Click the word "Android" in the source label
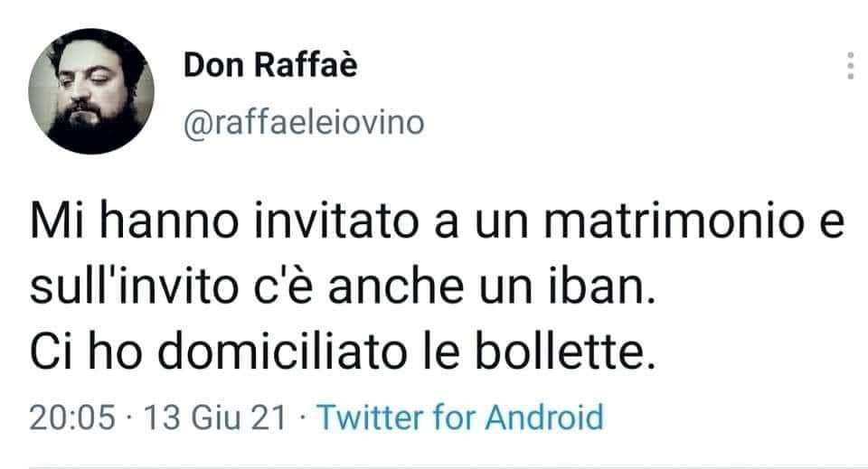Screen dimensions: 868x469 [x=544, y=417]
